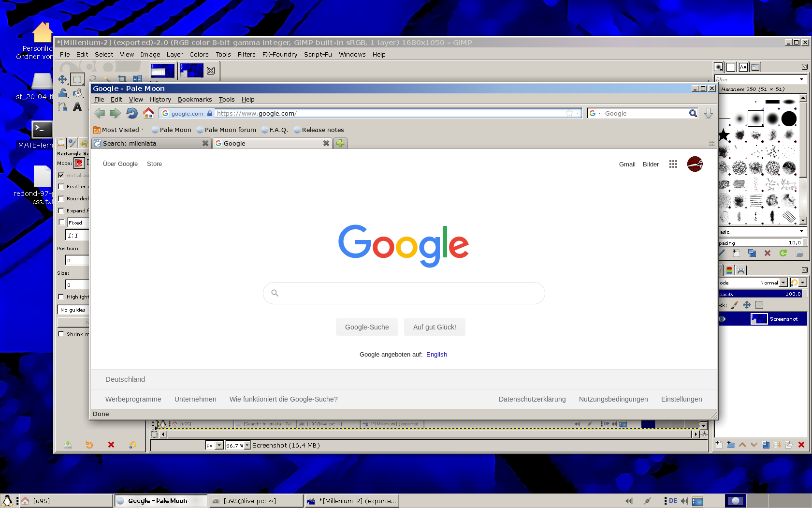The width and height of the screenshot is (812, 508).
Task: Choose the GIMP Warp Transform tool icon
Action: (62, 93)
